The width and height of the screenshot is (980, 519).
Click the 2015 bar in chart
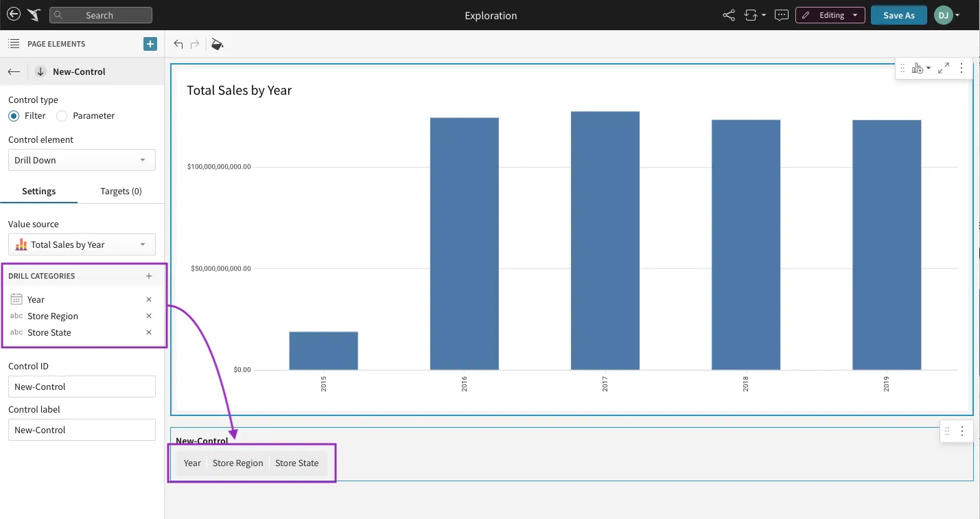click(323, 351)
